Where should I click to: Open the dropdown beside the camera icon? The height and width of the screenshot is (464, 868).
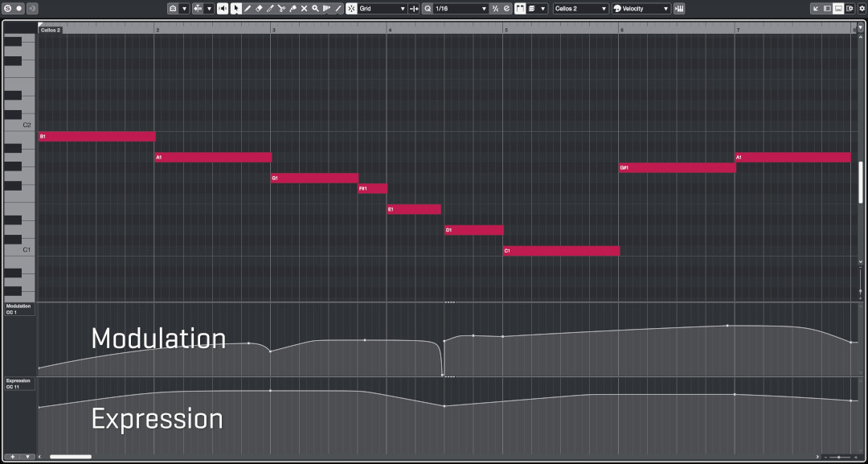(185, 9)
